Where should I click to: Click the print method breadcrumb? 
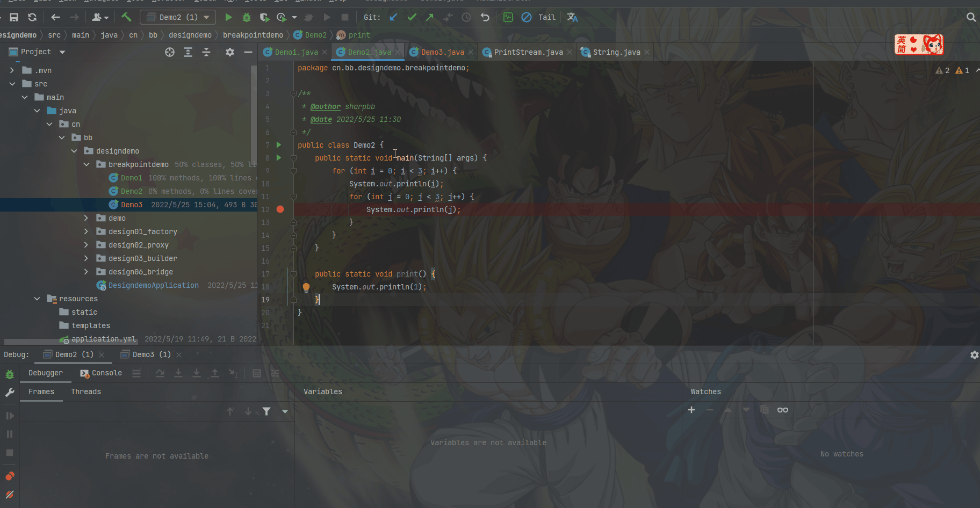coord(354,35)
